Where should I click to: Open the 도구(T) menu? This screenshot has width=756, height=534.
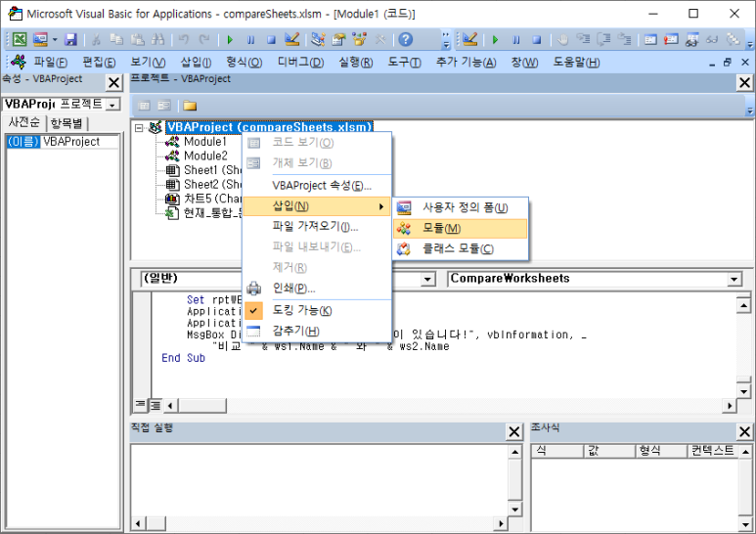pyautogui.click(x=405, y=63)
